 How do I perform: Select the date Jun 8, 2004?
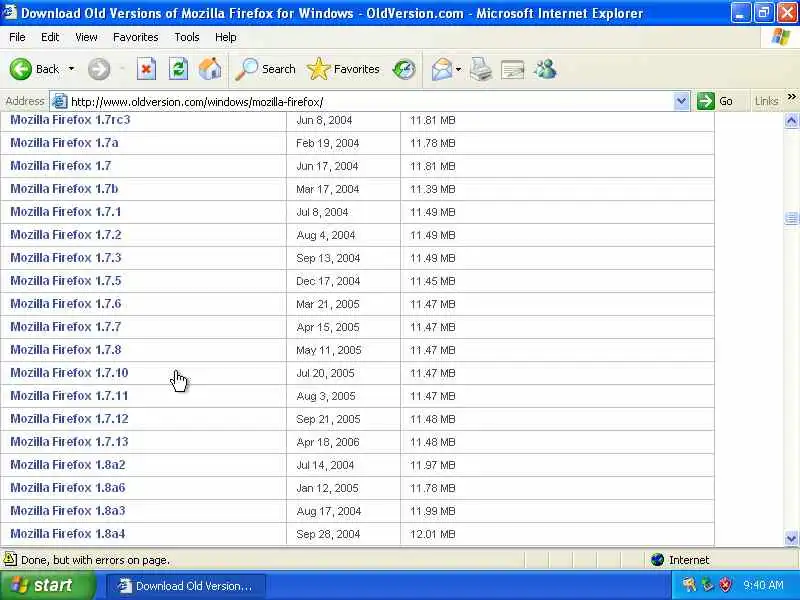point(324,120)
